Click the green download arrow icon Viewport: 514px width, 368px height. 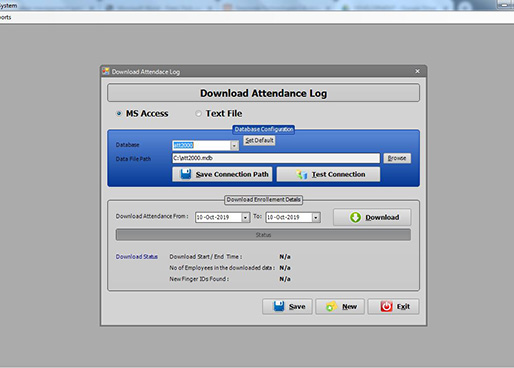pos(355,217)
